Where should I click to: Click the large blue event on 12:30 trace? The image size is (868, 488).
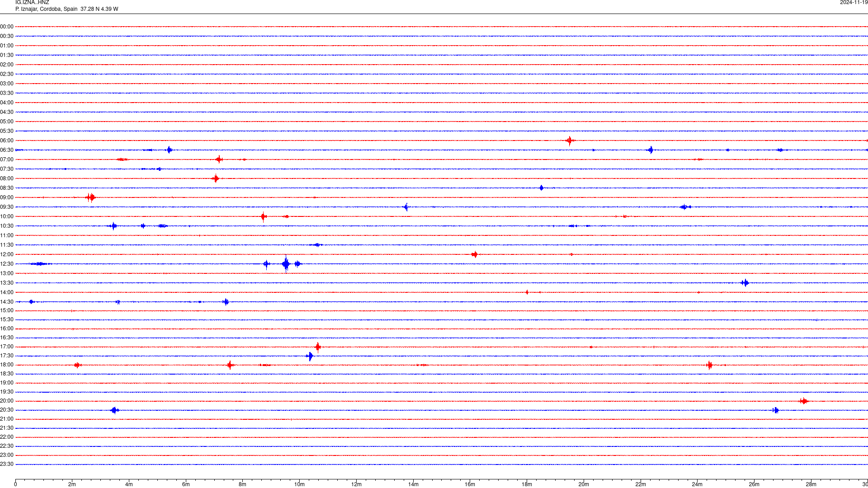[x=286, y=264]
